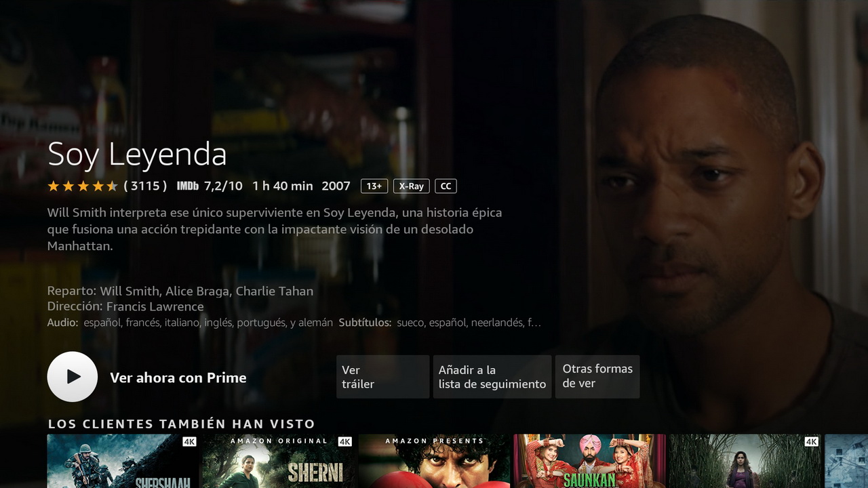Viewport: 868px width, 488px height.
Task: Click the 13+ age rating badge
Action: (x=374, y=186)
